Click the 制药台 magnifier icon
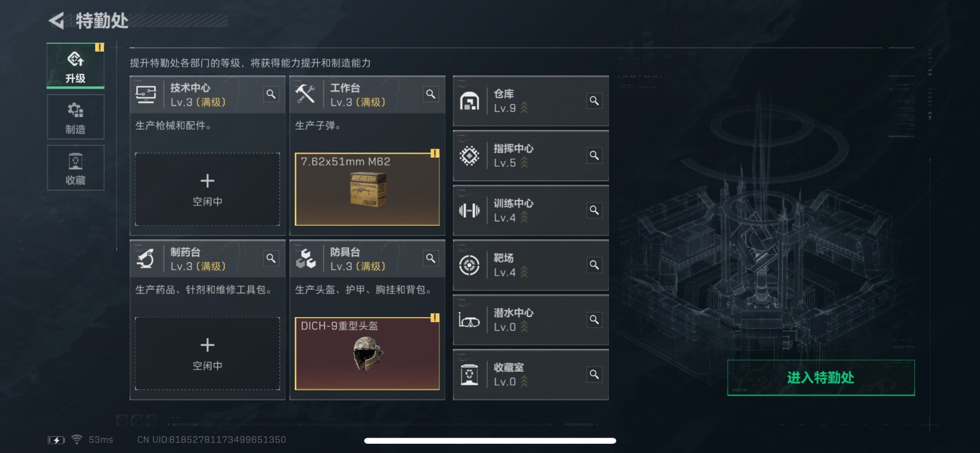980x453 pixels. point(271,258)
